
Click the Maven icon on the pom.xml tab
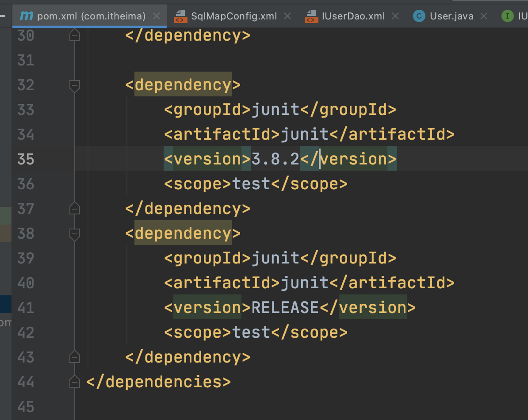27,16
